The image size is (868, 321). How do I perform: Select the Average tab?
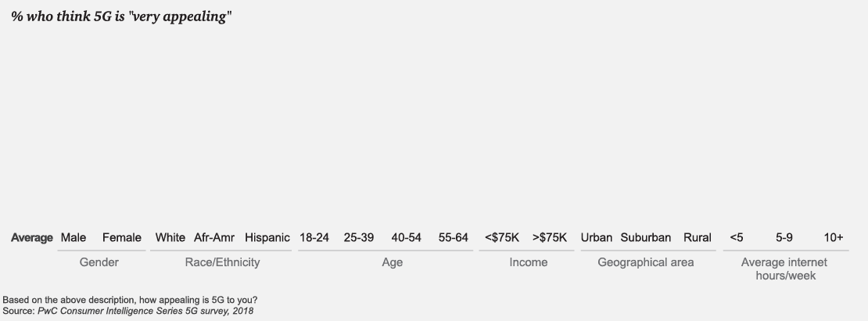32,237
